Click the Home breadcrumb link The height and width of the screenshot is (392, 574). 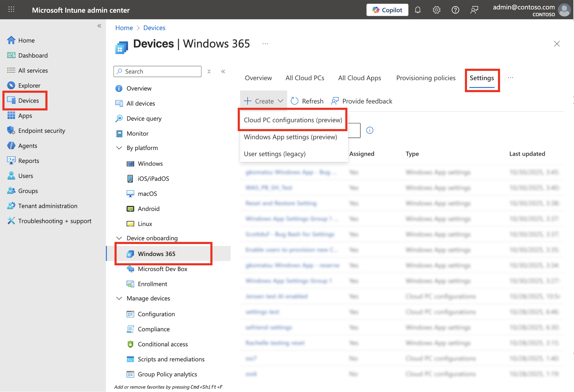pyautogui.click(x=124, y=28)
